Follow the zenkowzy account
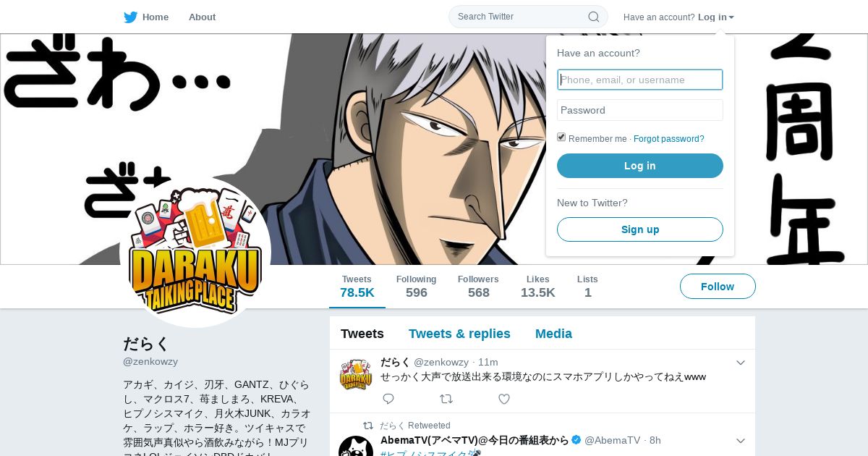Screen dimensions: 868x456 (x=718, y=287)
